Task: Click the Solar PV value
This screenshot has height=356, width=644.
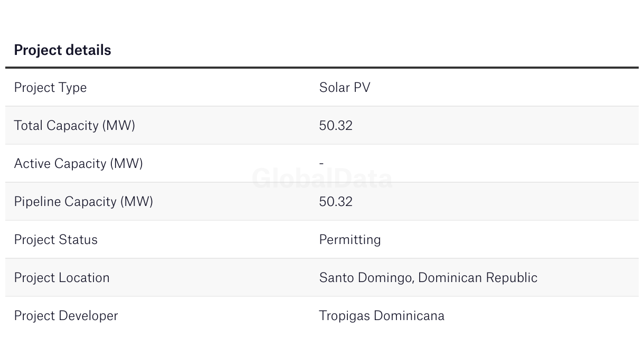Action: 345,88
